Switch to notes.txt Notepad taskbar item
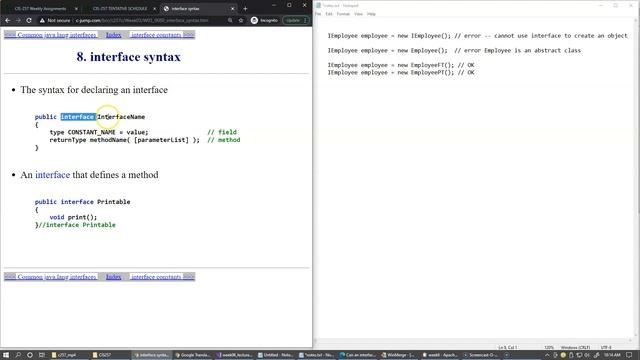 click(x=316, y=355)
